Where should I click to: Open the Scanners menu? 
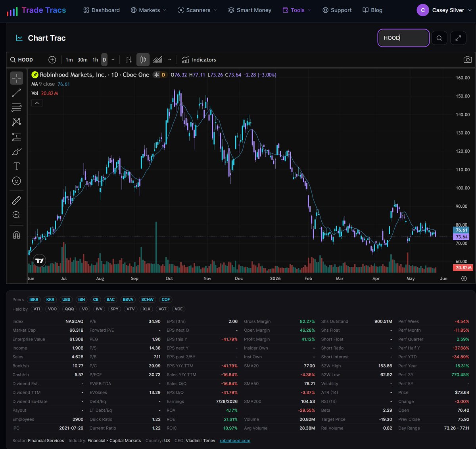tap(198, 10)
